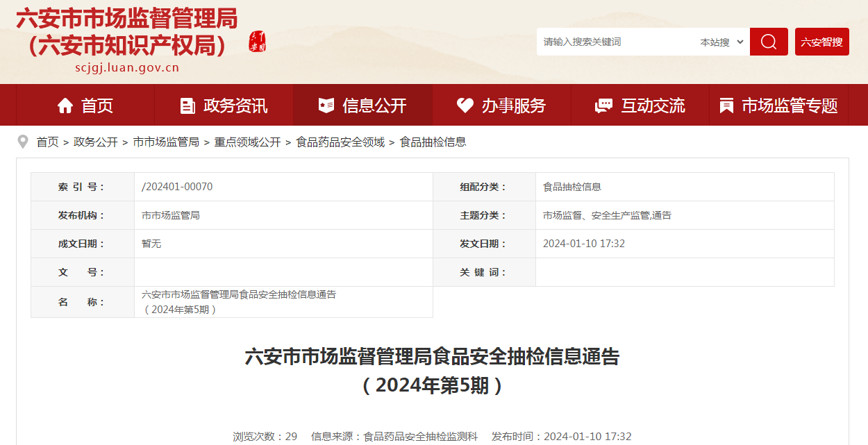Click the house icon beside 首页

[x=65, y=106]
